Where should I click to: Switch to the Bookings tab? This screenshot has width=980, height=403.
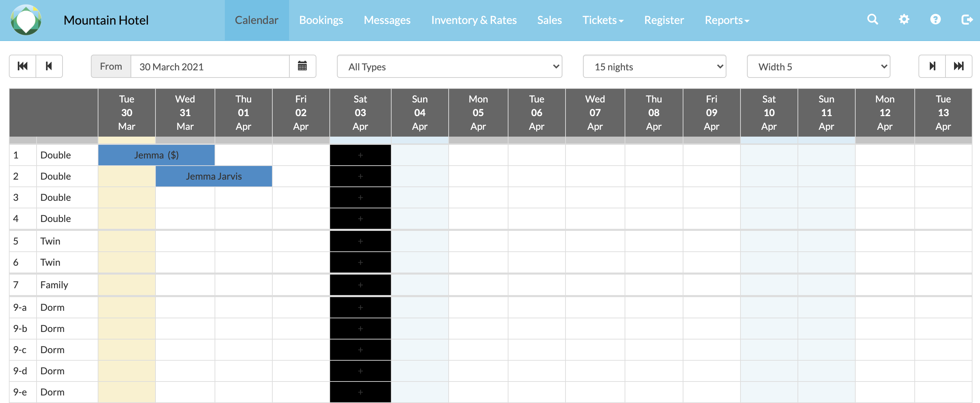point(321,20)
